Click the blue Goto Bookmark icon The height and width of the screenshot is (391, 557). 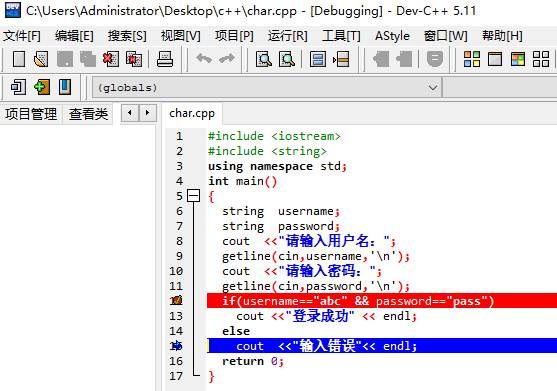65,87
